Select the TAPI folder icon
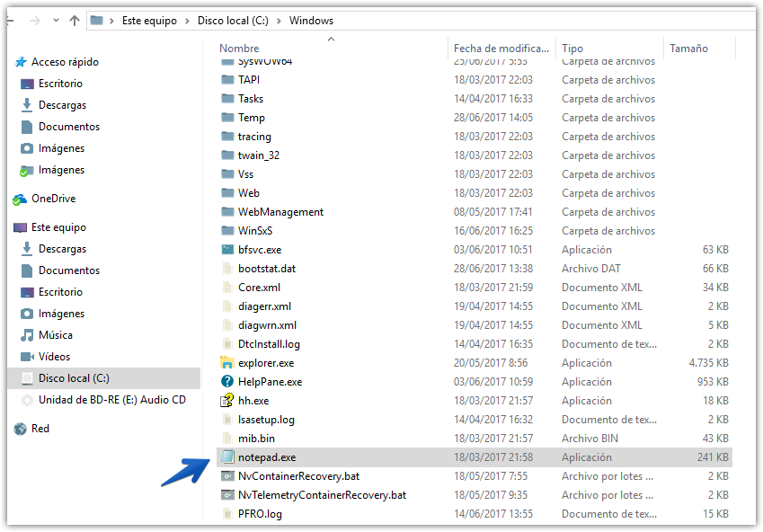The height and width of the screenshot is (532, 763). point(227,79)
